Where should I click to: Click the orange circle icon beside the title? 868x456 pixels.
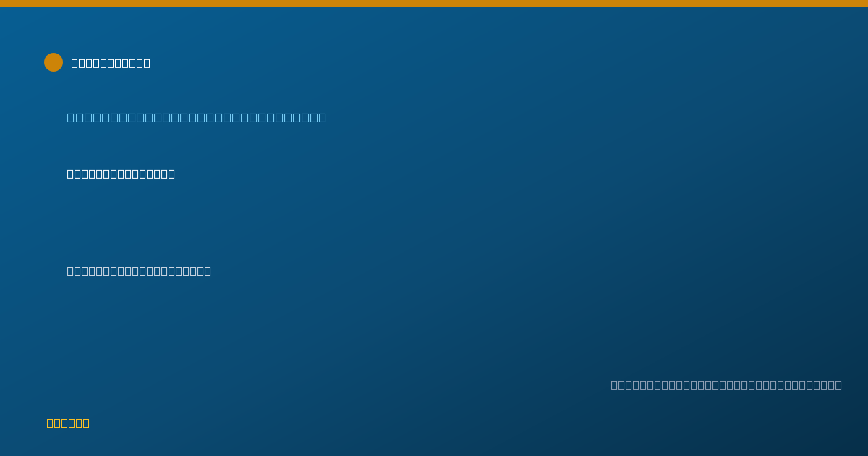click(x=54, y=62)
